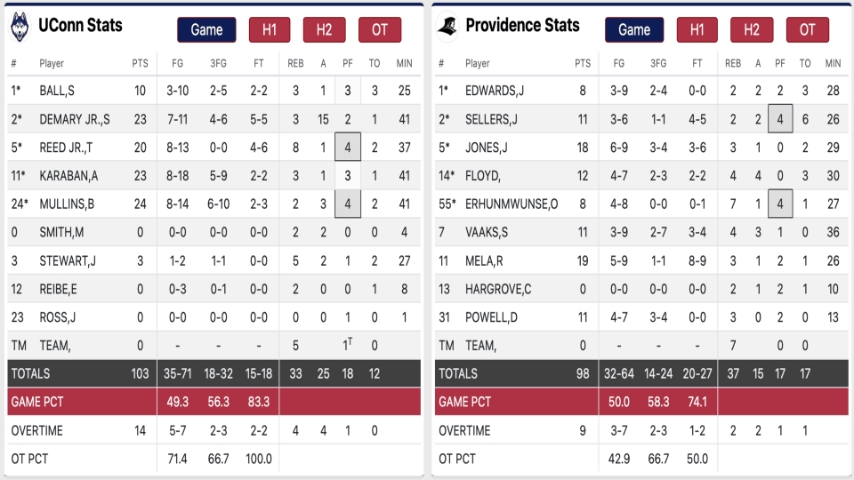Show UConn overtime stats via OT tab
Viewport: 854px width, 480px height.
pyautogui.click(x=379, y=30)
